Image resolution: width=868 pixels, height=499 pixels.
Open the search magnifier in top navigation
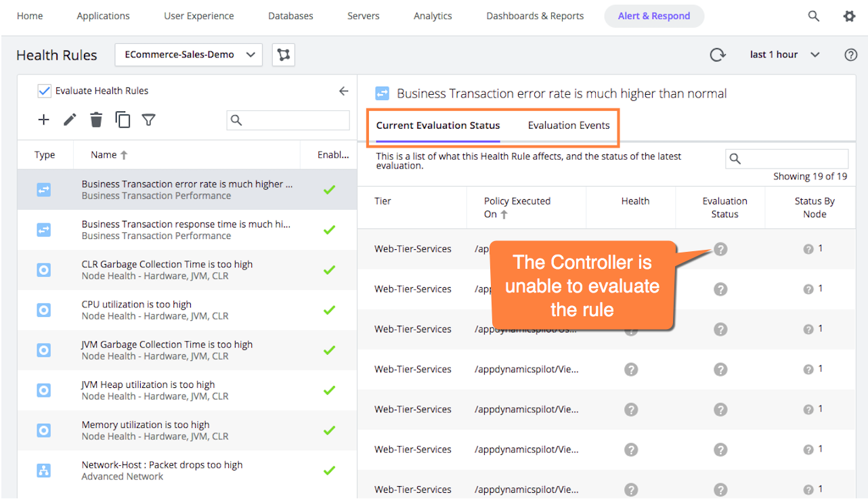click(814, 16)
